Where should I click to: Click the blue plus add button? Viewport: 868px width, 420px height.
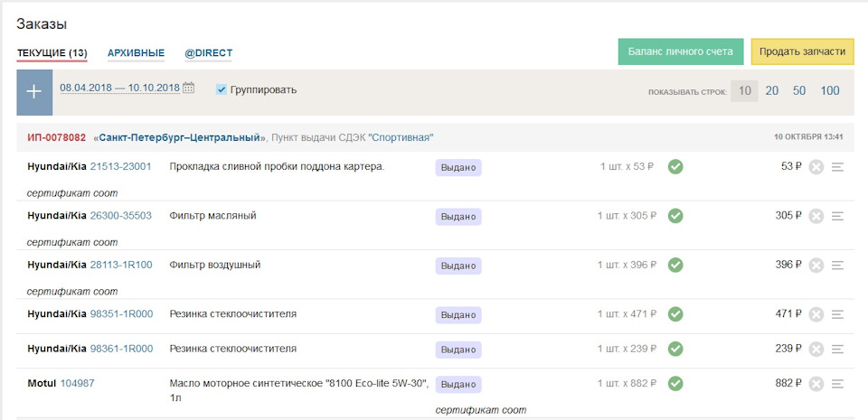coord(34,92)
